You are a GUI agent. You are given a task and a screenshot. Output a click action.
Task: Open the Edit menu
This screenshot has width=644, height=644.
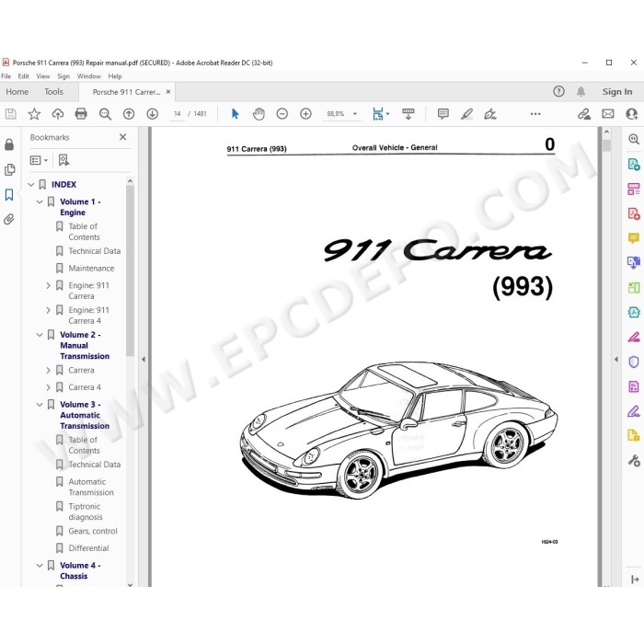[23, 76]
